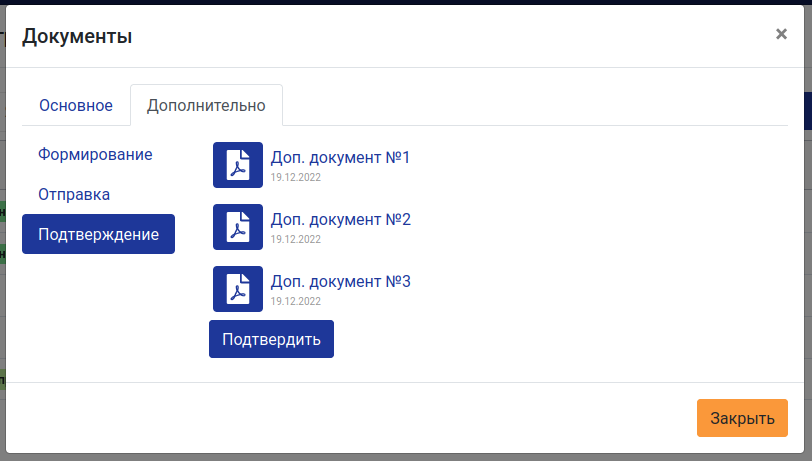Select the Дополнительно tab
Screen dimensions: 812x461
pos(206,105)
